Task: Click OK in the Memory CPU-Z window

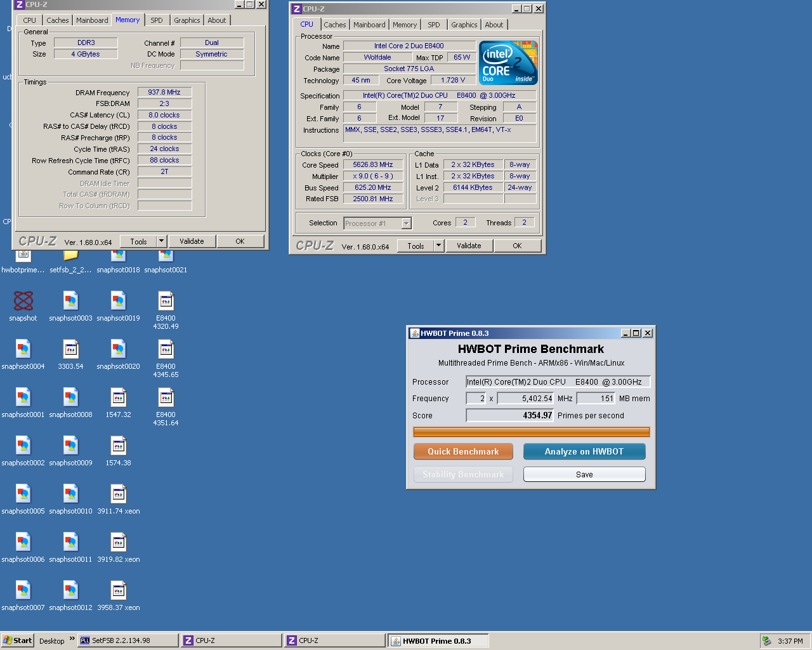Action: point(240,241)
